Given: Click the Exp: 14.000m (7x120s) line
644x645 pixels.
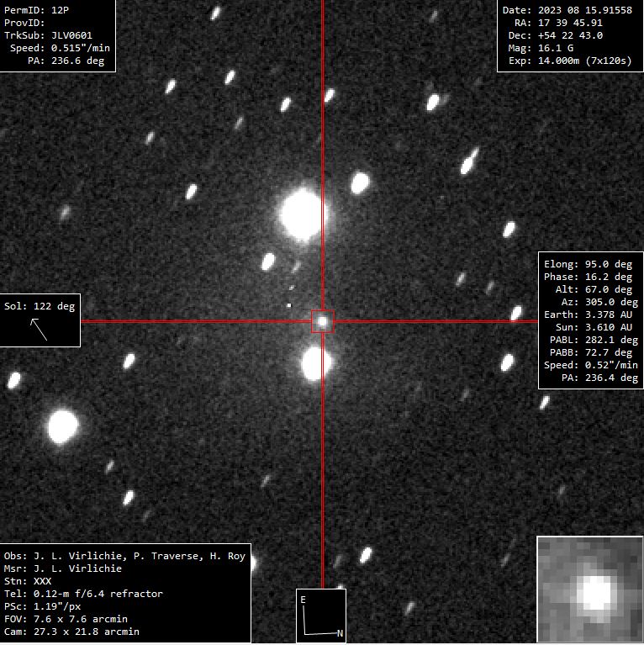Looking at the screenshot, I should point(570,61).
